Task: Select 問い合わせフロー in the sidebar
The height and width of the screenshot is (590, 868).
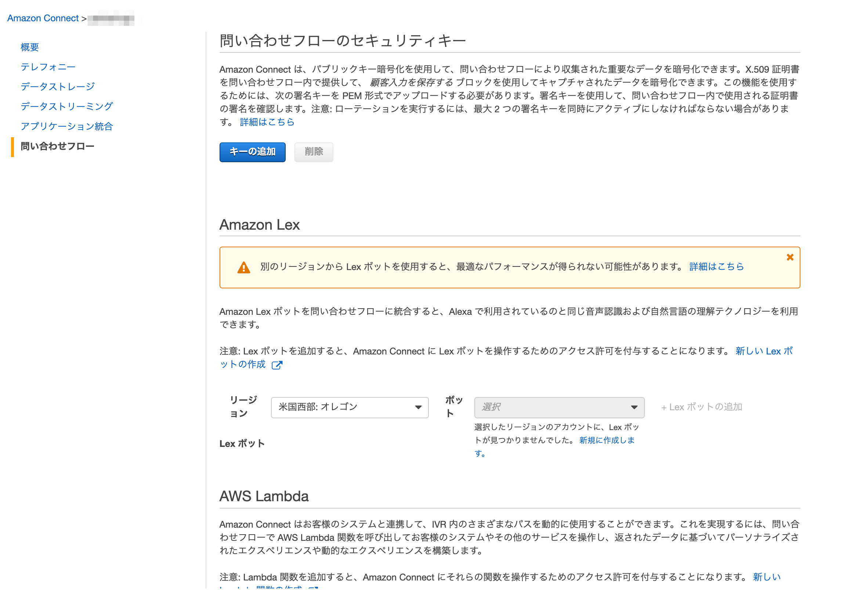Action: [x=58, y=146]
